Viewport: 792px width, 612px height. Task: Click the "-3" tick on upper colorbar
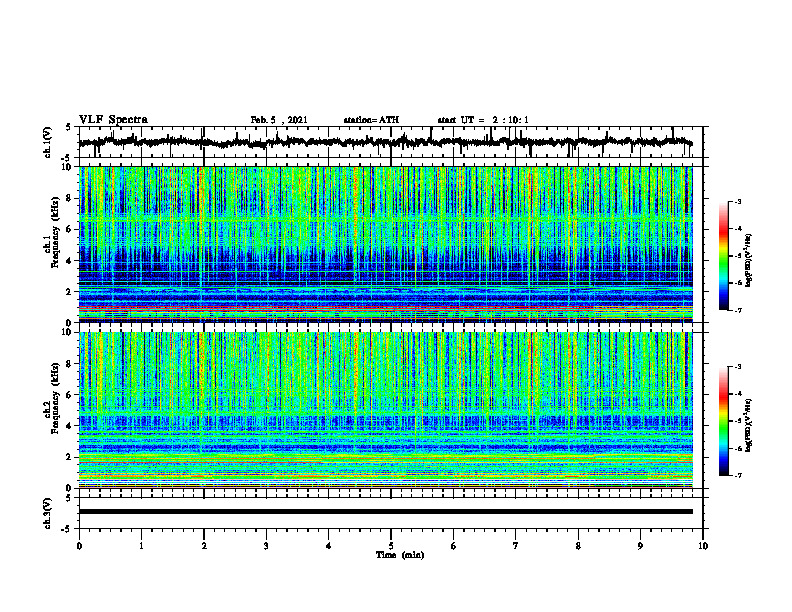pyautogui.click(x=738, y=202)
